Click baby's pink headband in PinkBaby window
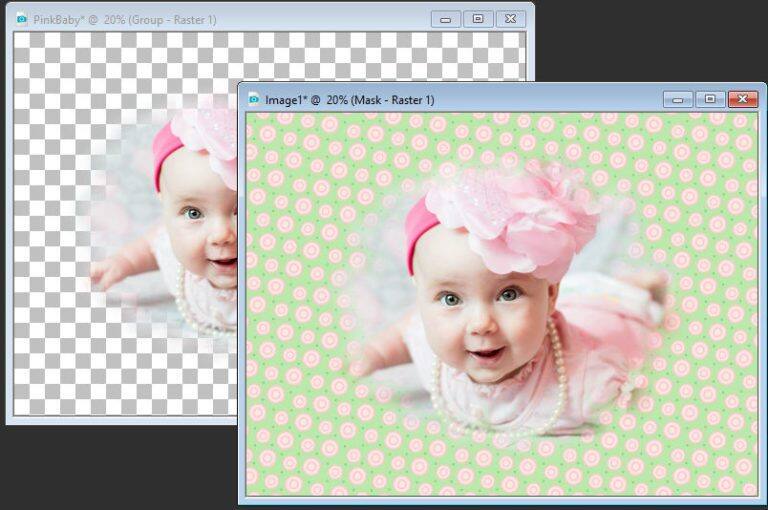This screenshot has height=510, width=768. click(x=165, y=152)
